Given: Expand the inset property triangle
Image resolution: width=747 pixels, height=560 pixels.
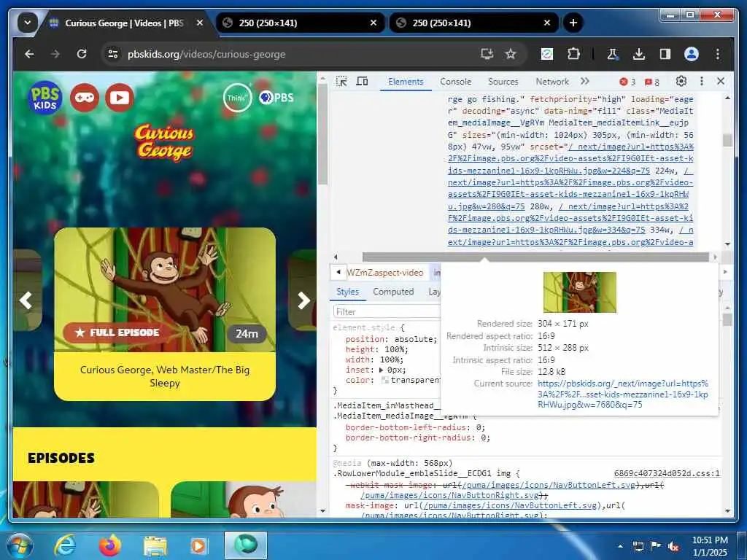Looking at the screenshot, I should tap(381, 370).
